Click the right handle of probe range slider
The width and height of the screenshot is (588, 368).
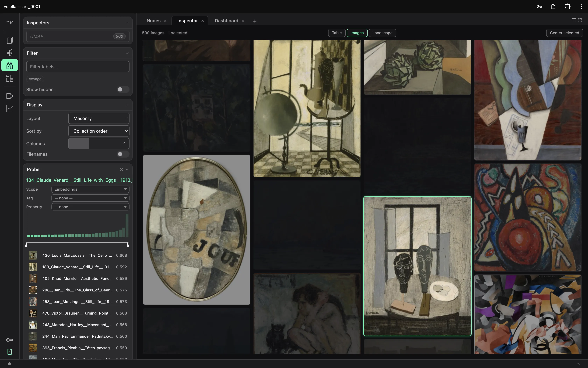tap(128, 245)
